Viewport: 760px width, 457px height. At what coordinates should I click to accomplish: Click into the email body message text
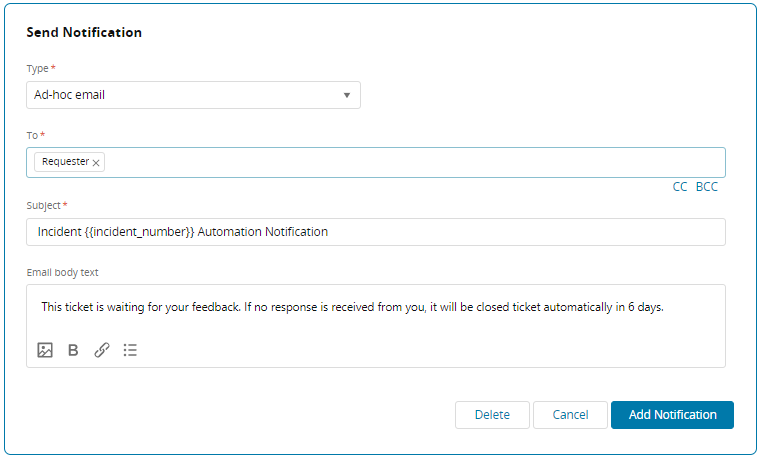(352, 307)
